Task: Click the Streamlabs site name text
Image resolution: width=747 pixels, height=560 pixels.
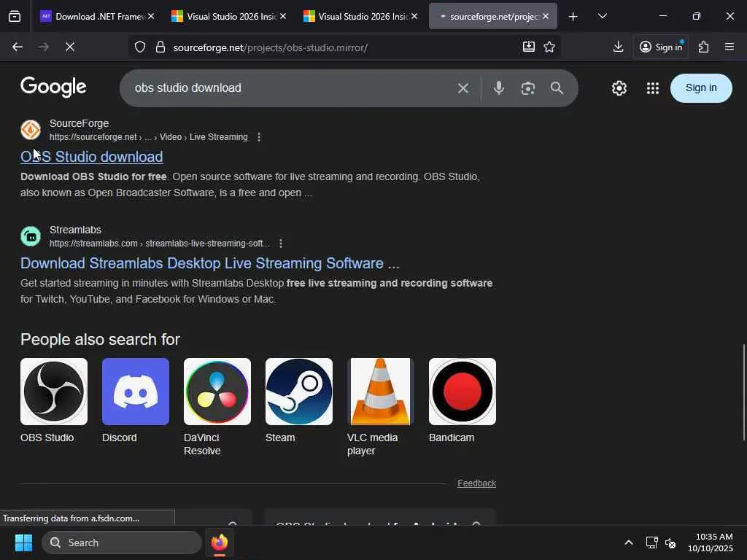Action: [75, 230]
